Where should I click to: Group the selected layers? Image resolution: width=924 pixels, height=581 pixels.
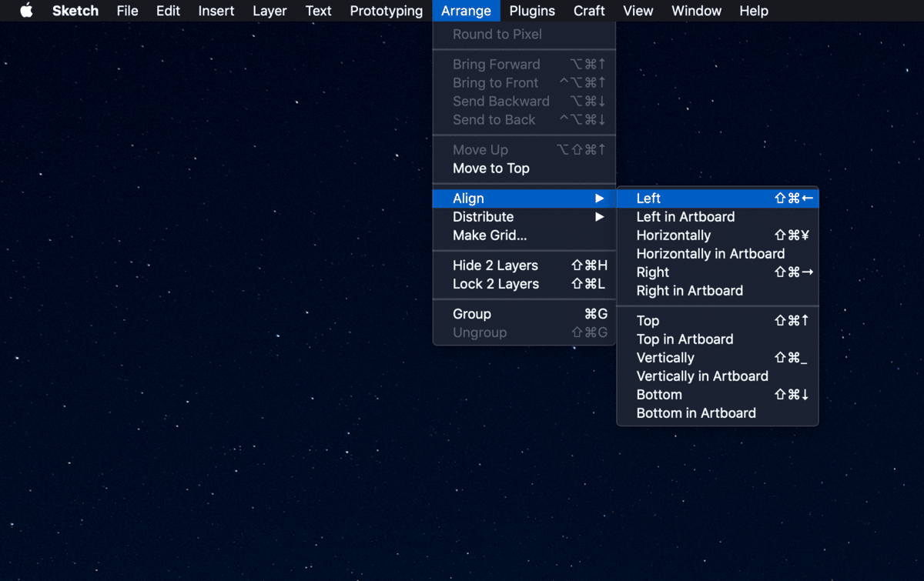(x=524, y=314)
